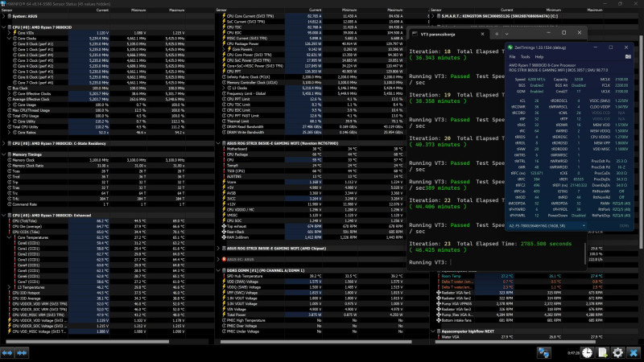Expand the Core Effective Clocks node

(x=9, y=93)
